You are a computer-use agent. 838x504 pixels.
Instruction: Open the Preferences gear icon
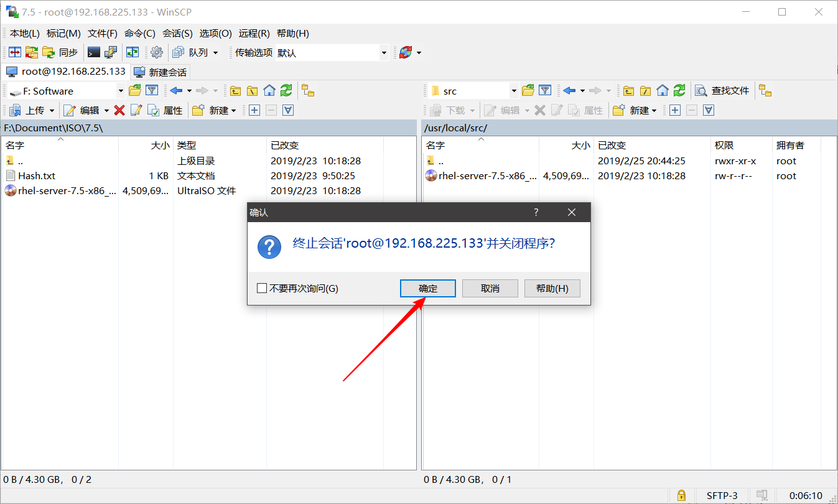[156, 52]
